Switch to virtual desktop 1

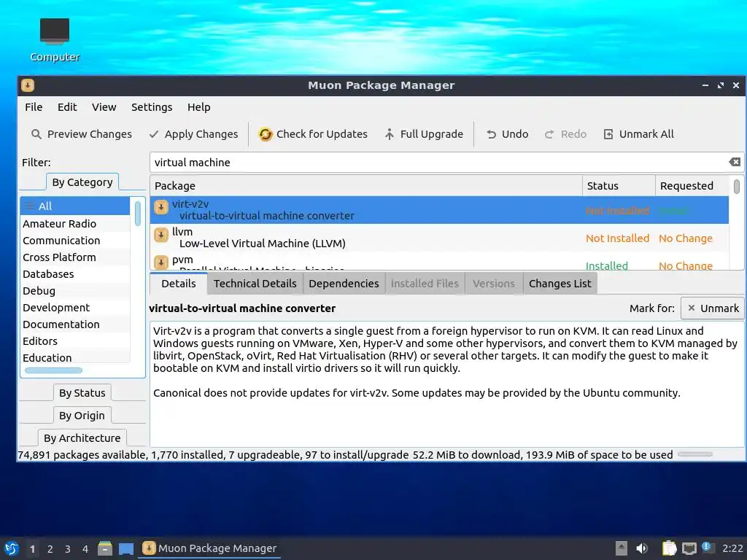tap(32, 549)
